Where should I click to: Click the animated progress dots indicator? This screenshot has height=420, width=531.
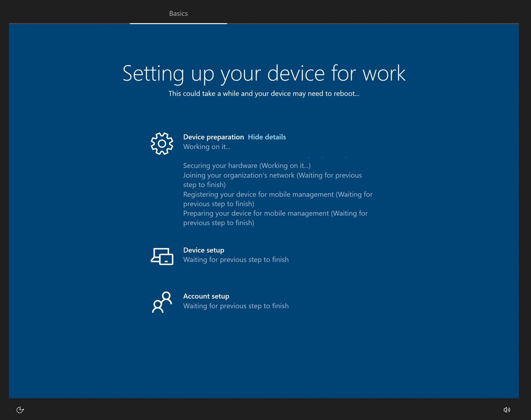[327, 157]
